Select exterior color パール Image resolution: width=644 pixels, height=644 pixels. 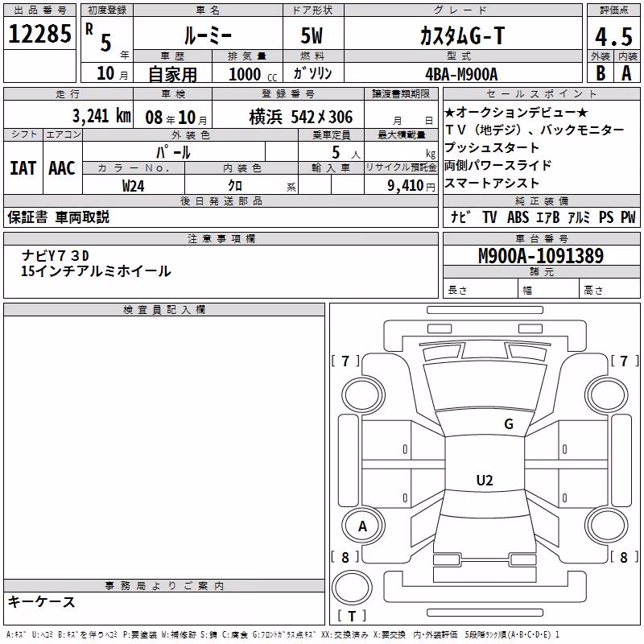(173, 152)
